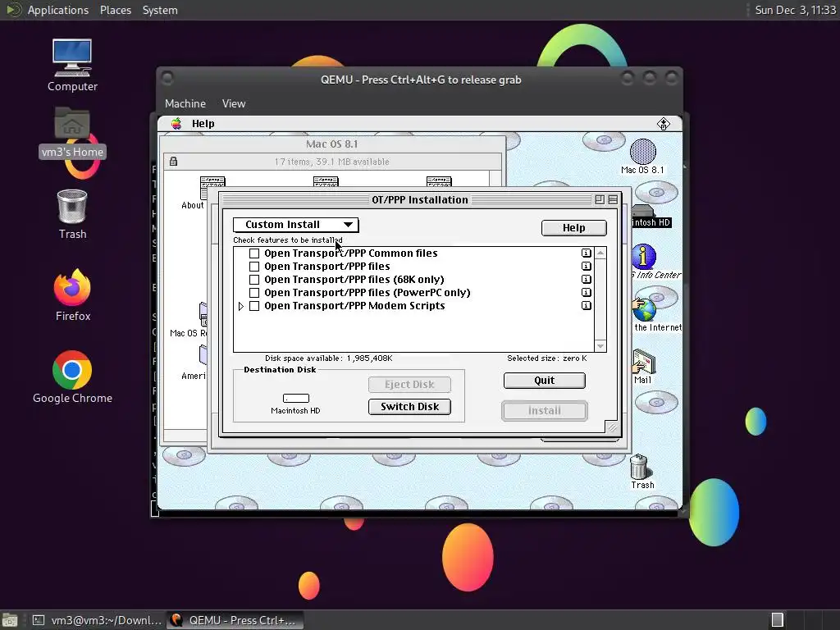Viewport: 840px width, 630px height.
Task: Click the Eject Disk button
Action: click(x=409, y=384)
